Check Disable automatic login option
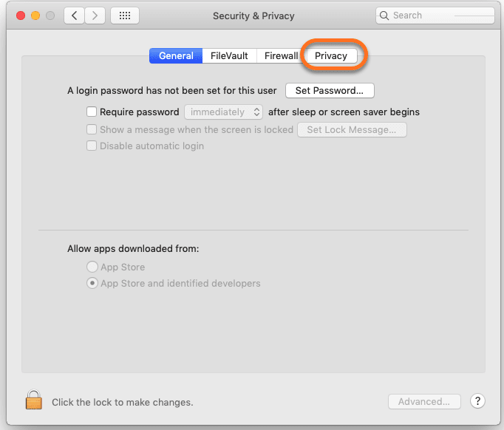504x430 pixels. click(92, 146)
